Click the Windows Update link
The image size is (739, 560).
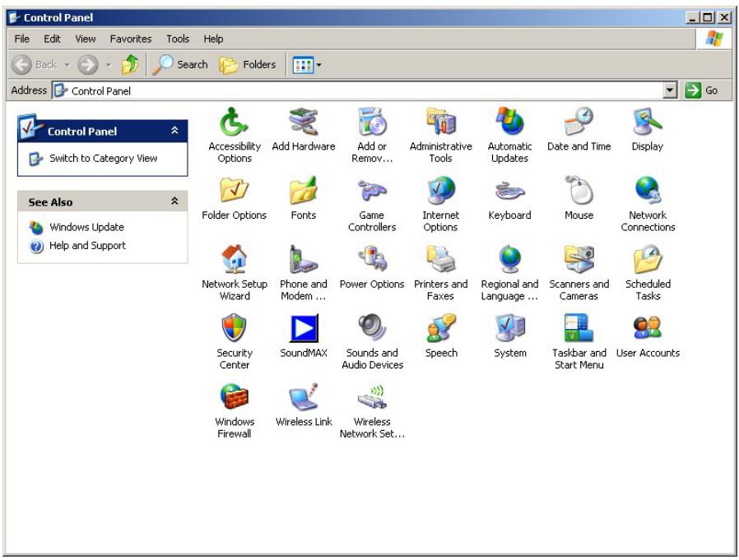click(86, 227)
